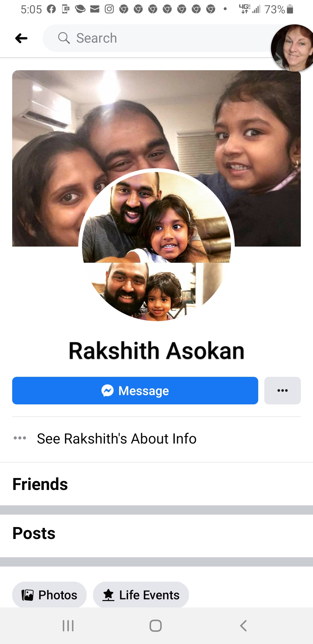This screenshot has height=644, width=313.
Task: Open Android recent apps button
Action: 68,626
